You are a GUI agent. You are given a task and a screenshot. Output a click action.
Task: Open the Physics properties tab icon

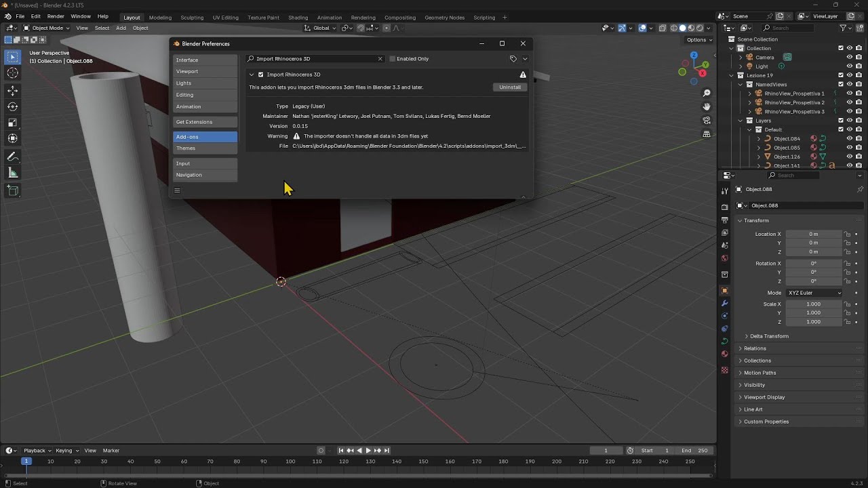coord(724,316)
